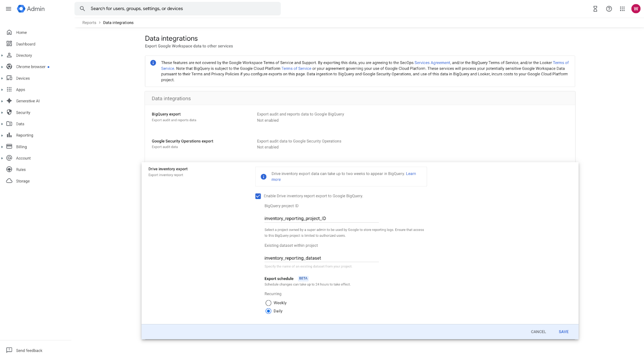Screen dimensions: 644x357
Task: Select the Weekly recurring option
Action: coord(268,303)
